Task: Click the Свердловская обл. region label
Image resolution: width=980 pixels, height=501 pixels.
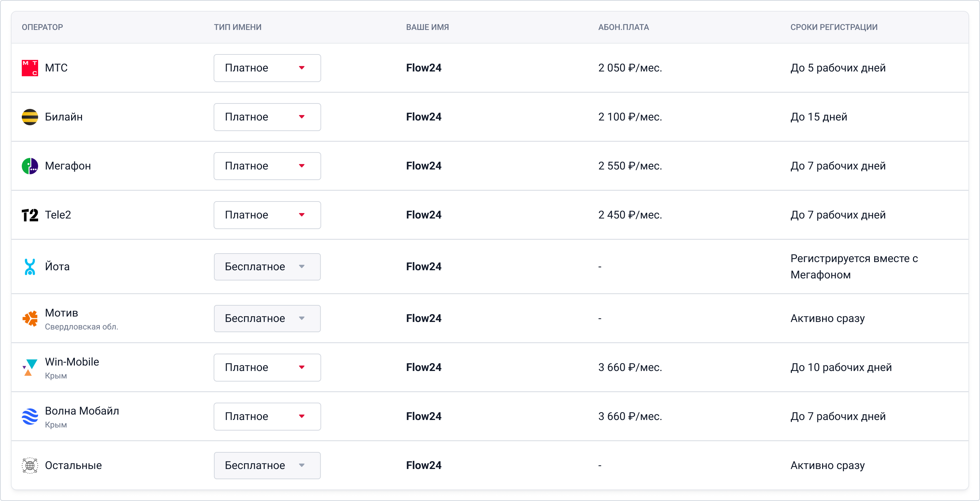Action: pyautogui.click(x=81, y=327)
